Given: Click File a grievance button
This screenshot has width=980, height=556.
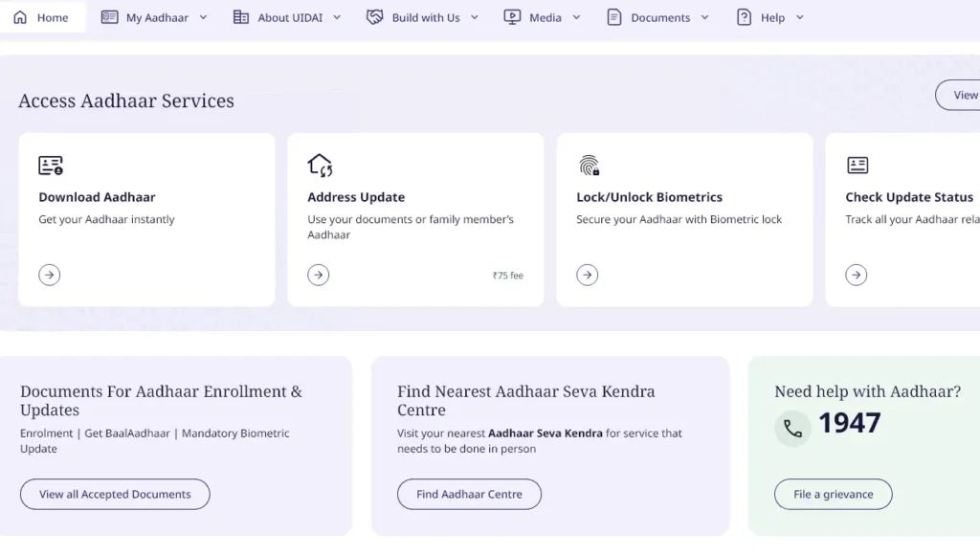Looking at the screenshot, I should tap(834, 494).
